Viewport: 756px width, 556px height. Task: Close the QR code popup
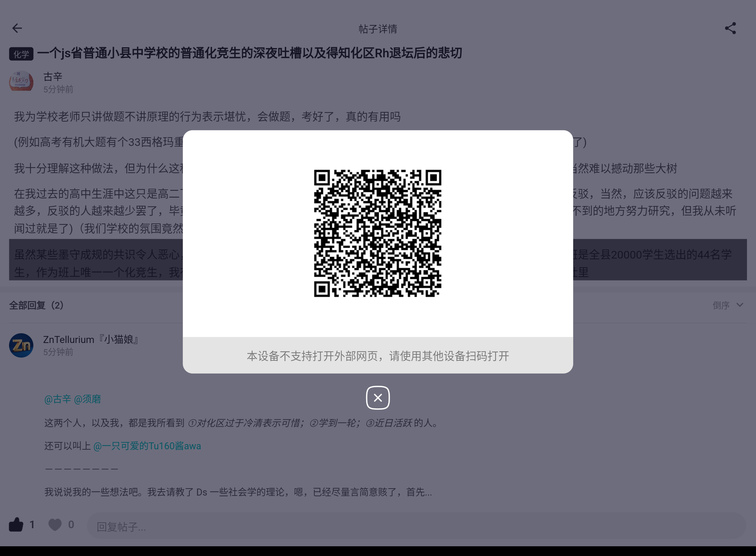tap(378, 398)
